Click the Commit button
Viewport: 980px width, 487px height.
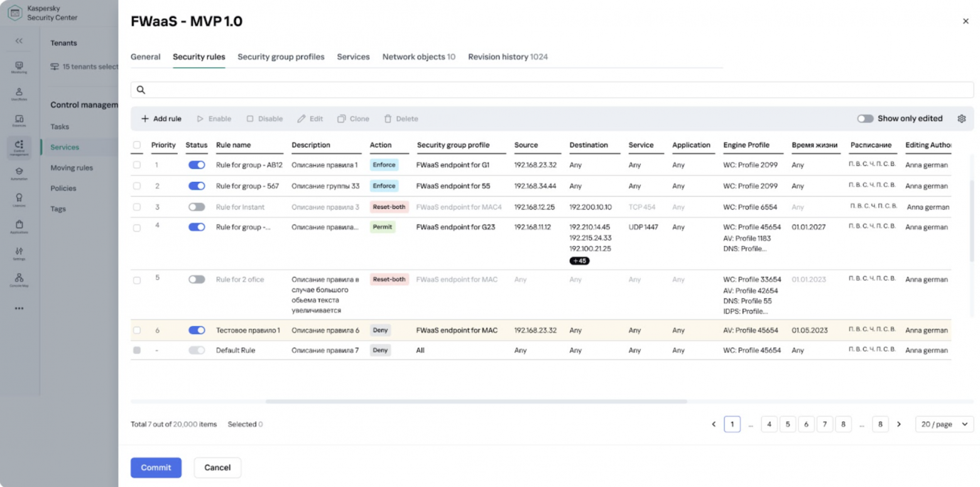point(156,468)
